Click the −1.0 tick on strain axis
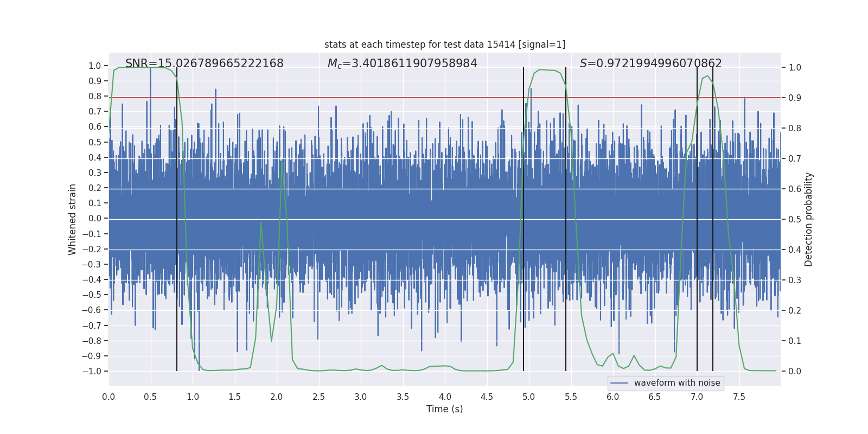 [92, 371]
